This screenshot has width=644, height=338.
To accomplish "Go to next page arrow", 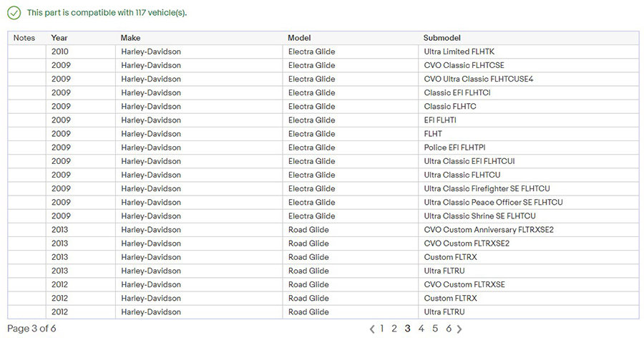I will click(x=459, y=329).
